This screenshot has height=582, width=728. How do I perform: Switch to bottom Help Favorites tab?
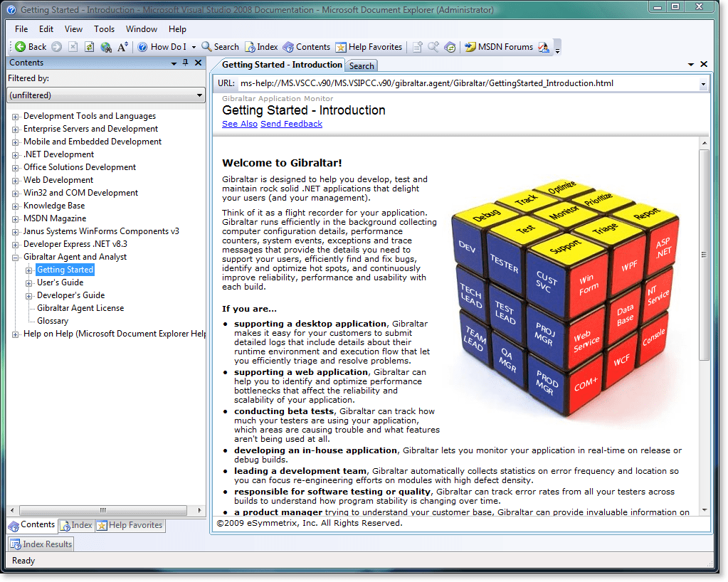click(x=130, y=525)
